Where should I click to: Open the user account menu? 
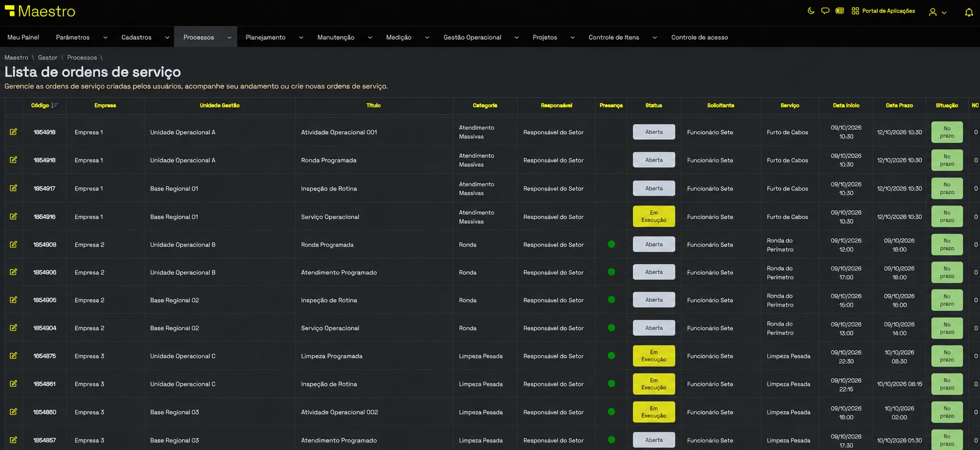pyautogui.click(x=938, y=12)
